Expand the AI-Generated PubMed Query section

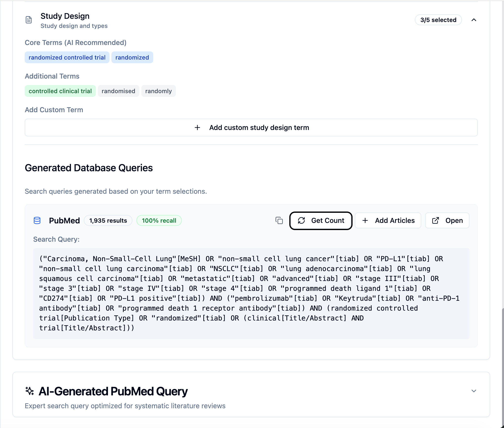[x=474, y=391]
